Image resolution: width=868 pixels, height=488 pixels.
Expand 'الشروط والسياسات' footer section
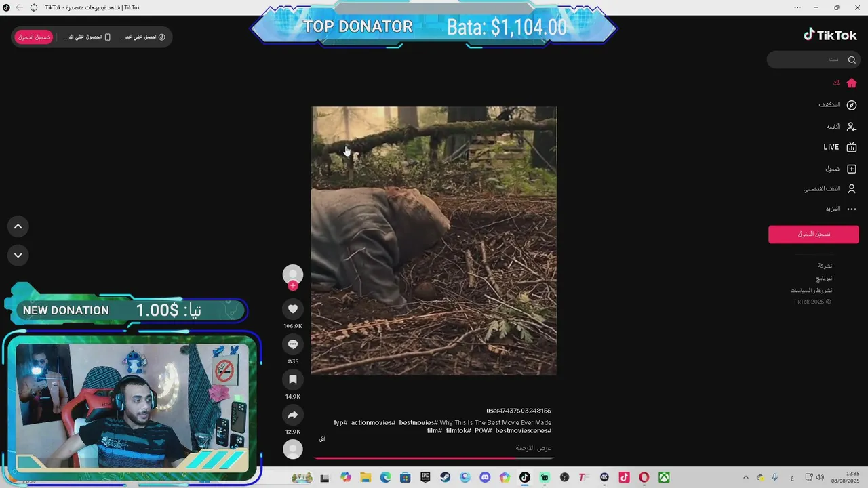pos(812,291)
